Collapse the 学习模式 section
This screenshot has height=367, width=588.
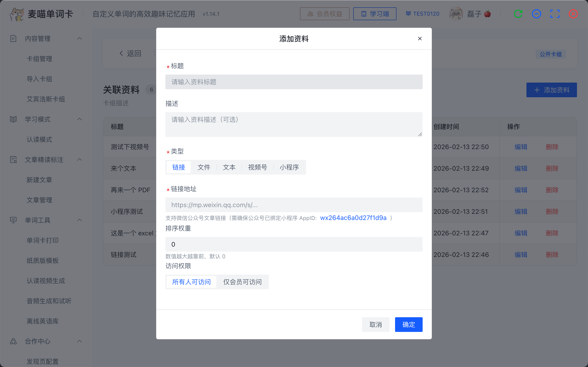pyautogui.click(x=79, y=119)
